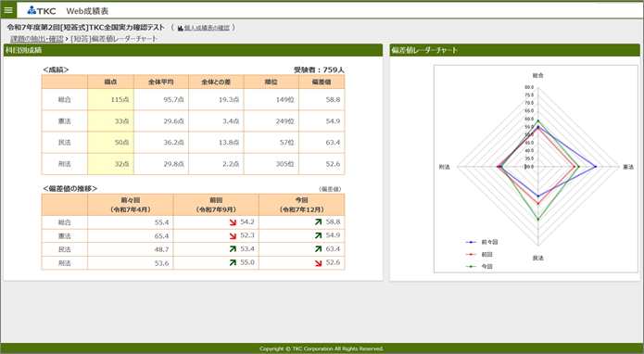Viewport: 644px width, 354px height.
Task: Click the 刑法 axis label on radar chart
Action: point(445,167)
